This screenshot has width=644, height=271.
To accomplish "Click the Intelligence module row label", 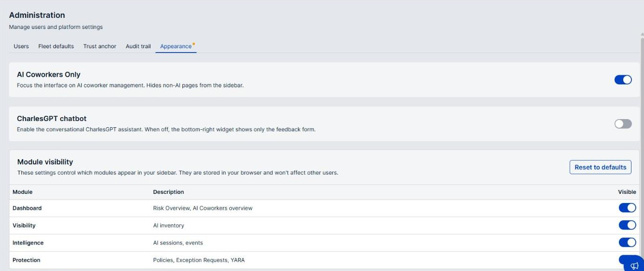I will click(28, 243).
